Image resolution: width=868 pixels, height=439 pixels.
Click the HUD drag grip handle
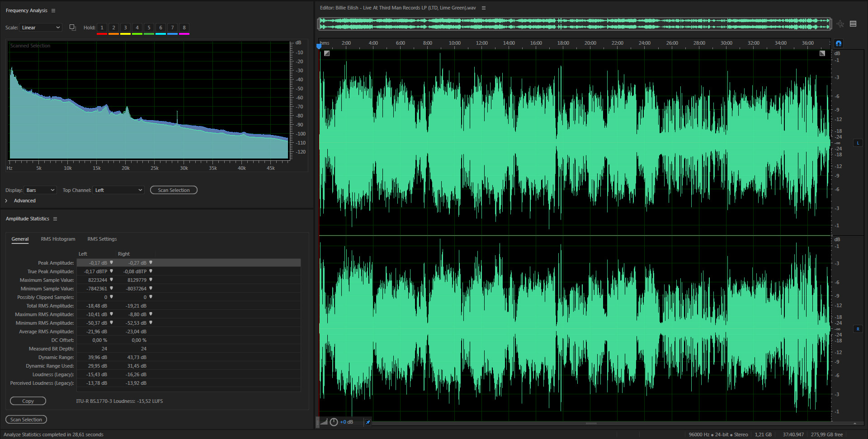[x=317, y=422]
